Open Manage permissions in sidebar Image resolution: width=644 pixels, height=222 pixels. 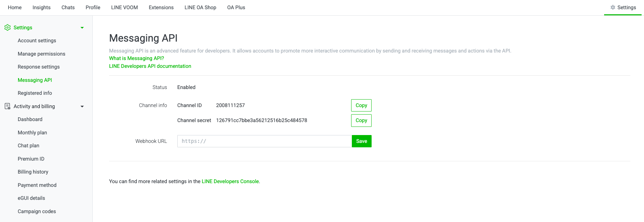[x=42, y=54]
